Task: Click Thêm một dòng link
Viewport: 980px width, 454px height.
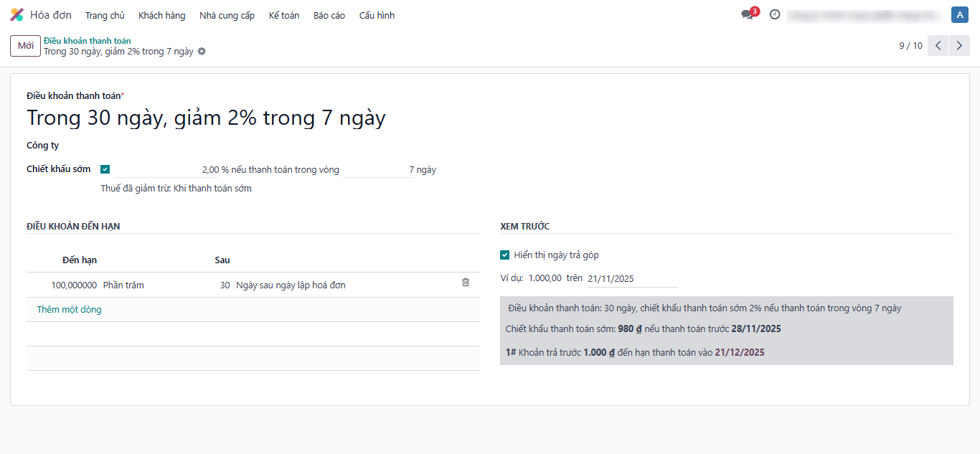Action: [x=69, y=310]
